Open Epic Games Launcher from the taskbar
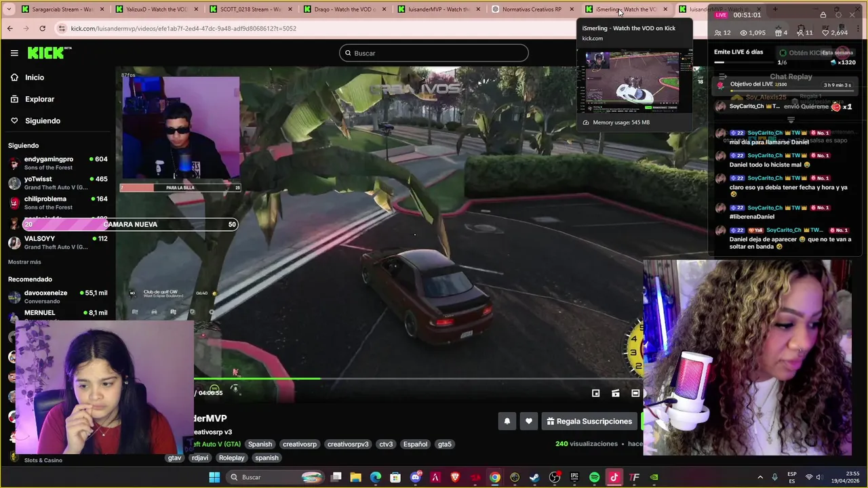868x488 pixels. tap(574, 477)
